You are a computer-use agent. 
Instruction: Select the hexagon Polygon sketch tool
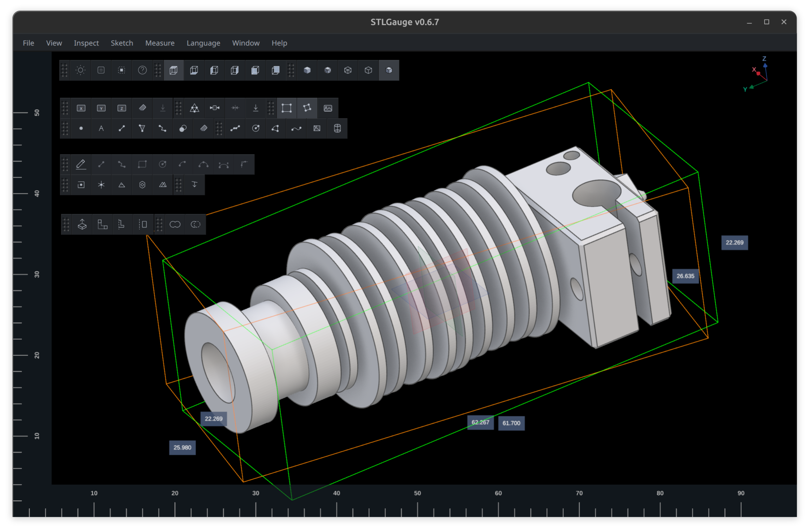[142, 185]
